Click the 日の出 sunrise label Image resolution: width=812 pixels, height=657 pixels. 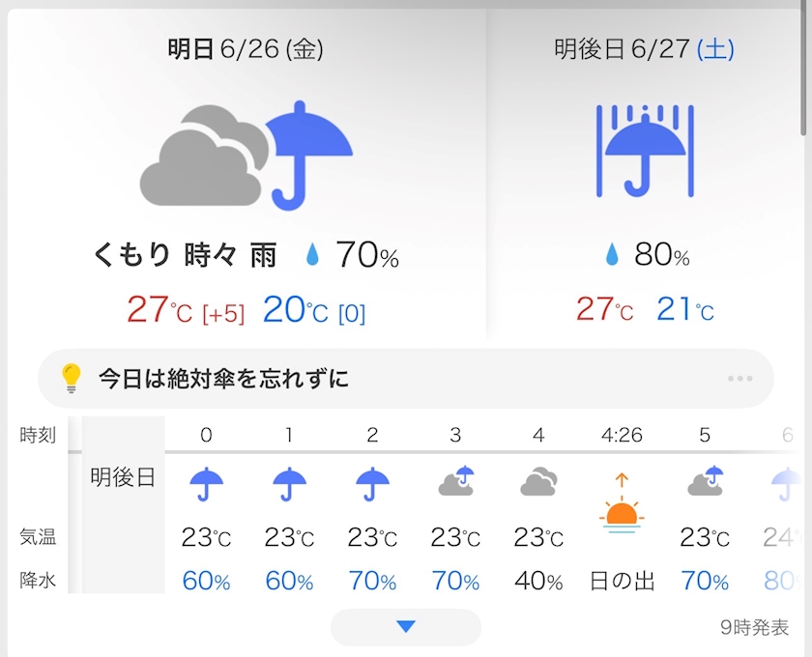622,581
